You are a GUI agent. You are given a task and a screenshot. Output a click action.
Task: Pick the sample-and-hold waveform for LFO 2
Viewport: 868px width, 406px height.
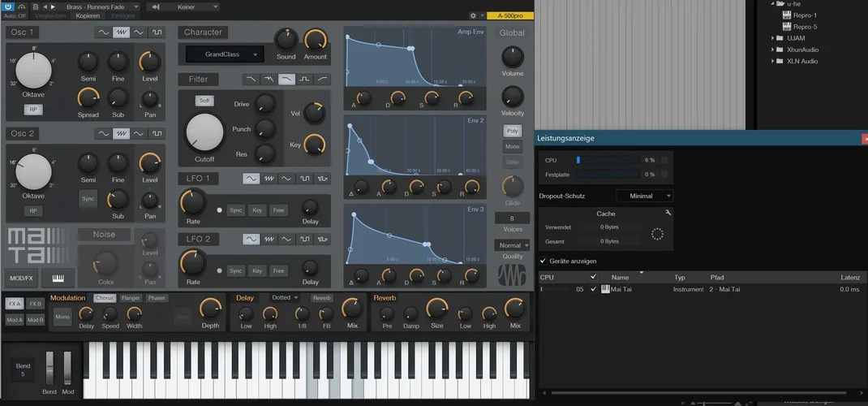pyautogui.click(x=323, y=240)
